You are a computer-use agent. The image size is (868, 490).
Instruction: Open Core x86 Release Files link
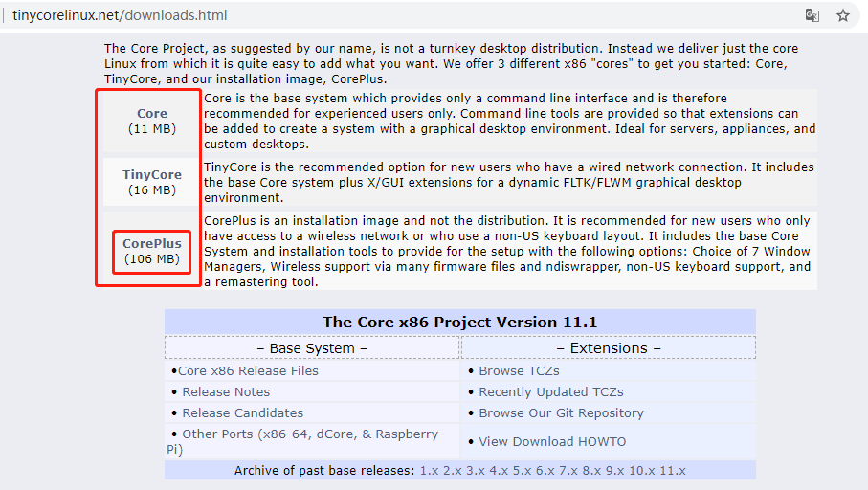point(248,371)
